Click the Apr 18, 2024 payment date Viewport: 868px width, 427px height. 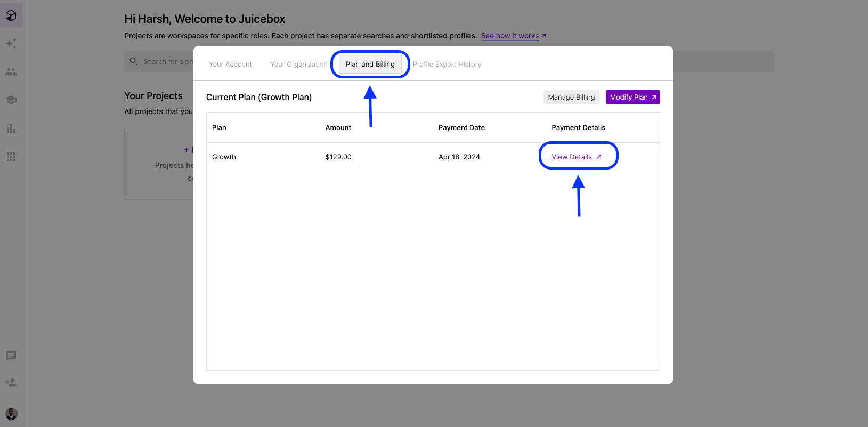point(459,157)
